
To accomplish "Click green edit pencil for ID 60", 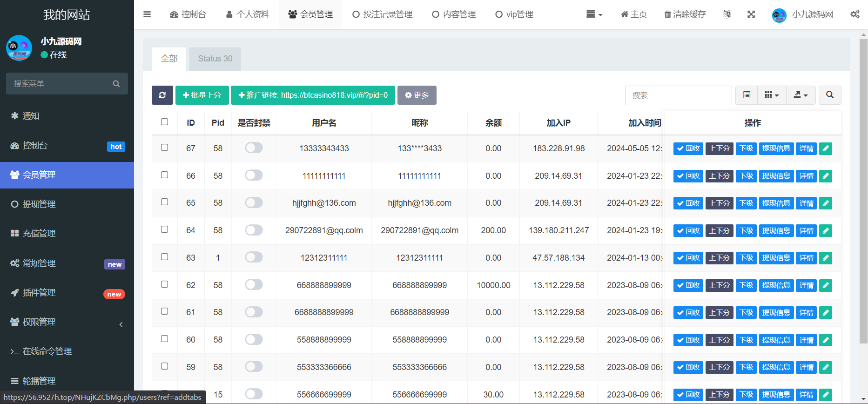I will pyautogui.click(x=826, y=340).
